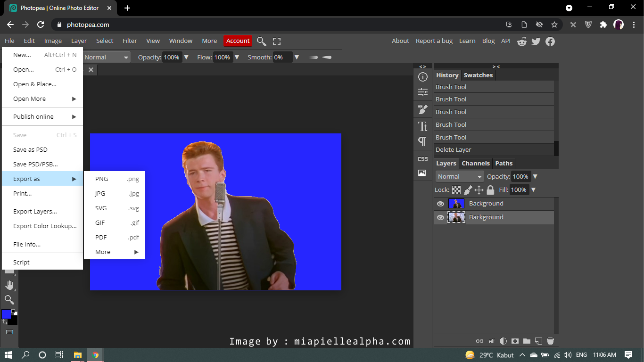
Task: Open the API link
Action: point(506,41)
